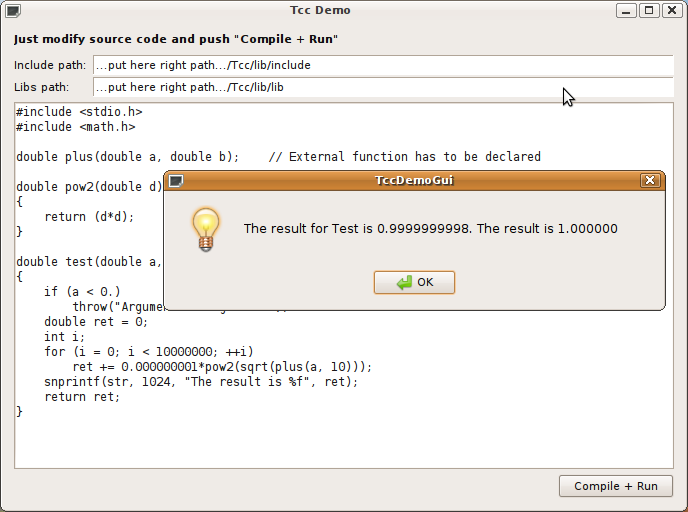The height and width of the screenshot is (512, 688).
Task: Click the OK button in the dialog
Action: (x=414, y=282)
